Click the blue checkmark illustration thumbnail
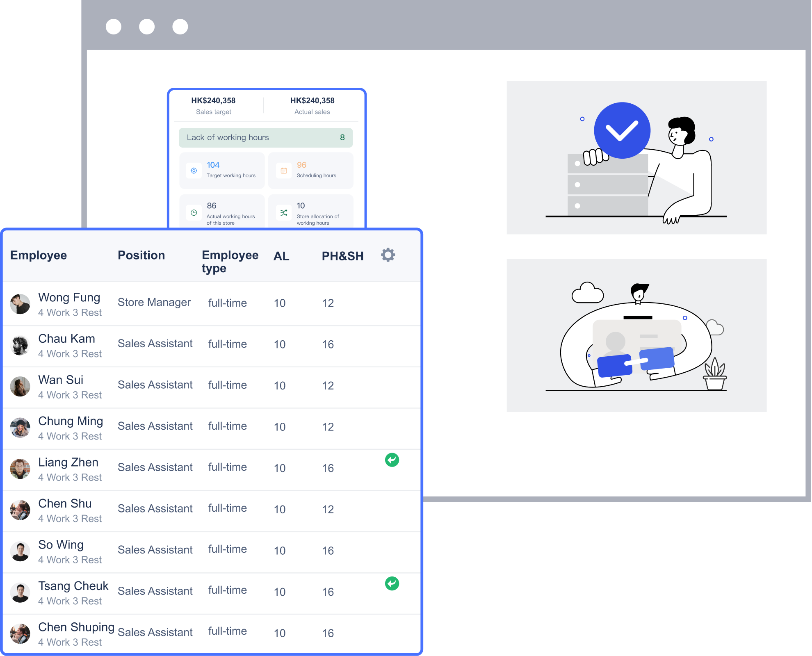 tap(636, 157)
